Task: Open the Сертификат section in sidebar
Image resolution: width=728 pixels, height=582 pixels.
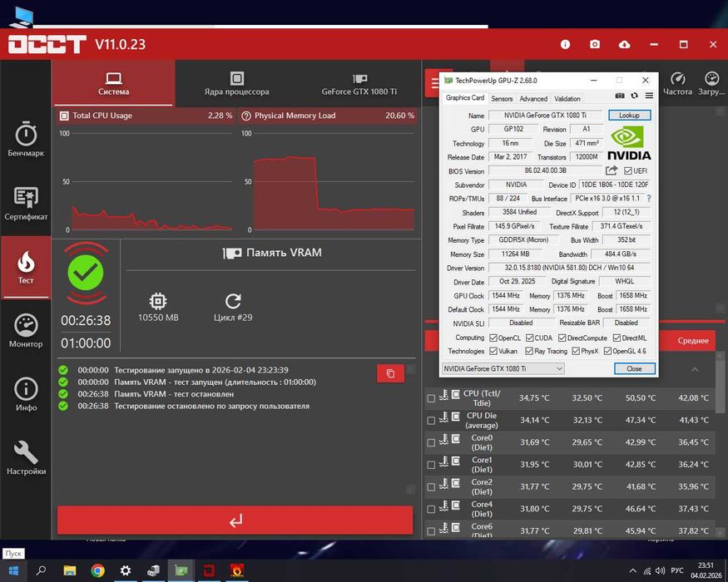Action: coord(26,203)
